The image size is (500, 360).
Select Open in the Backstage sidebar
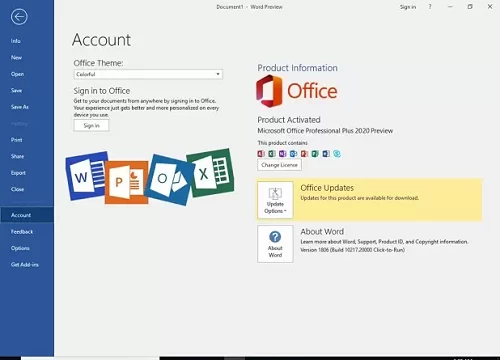pyautogui.click(x=17, y=74)
